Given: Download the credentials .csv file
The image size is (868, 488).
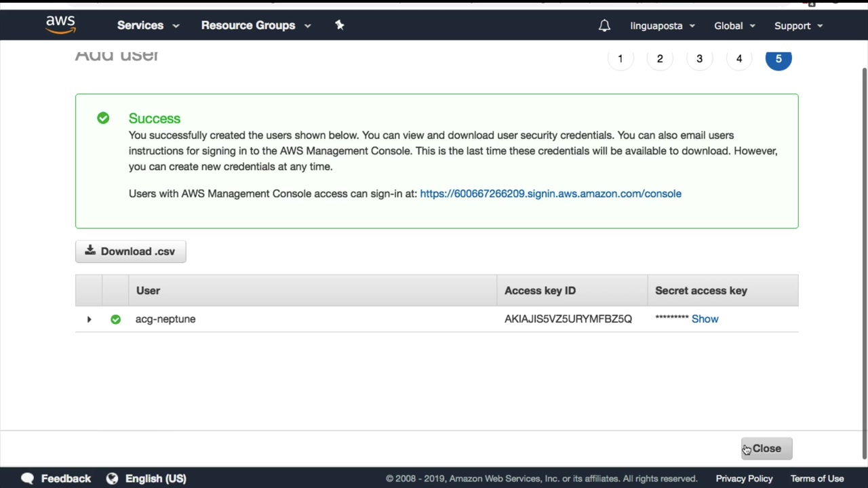Looking at the screenshot, I should (x=130, y=251).
